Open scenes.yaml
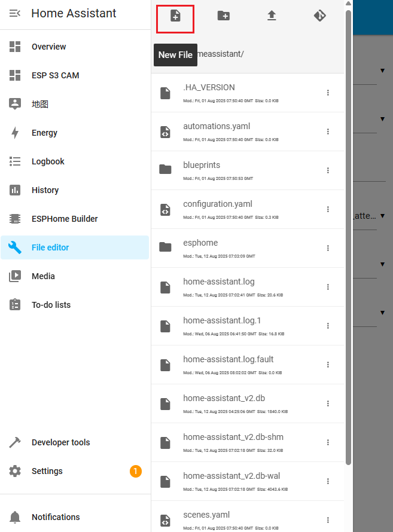 point(248,516)
